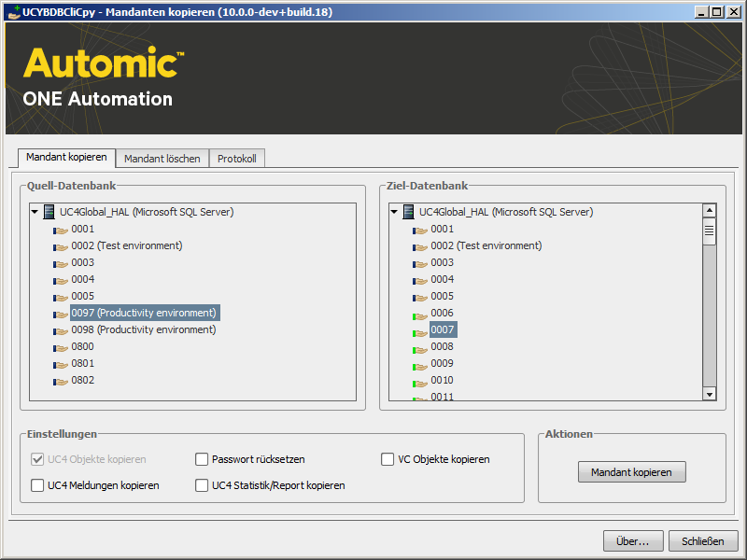
Task: Click client icon beside 0098 (Productivity environment)
Action: [x=61, y=331]
